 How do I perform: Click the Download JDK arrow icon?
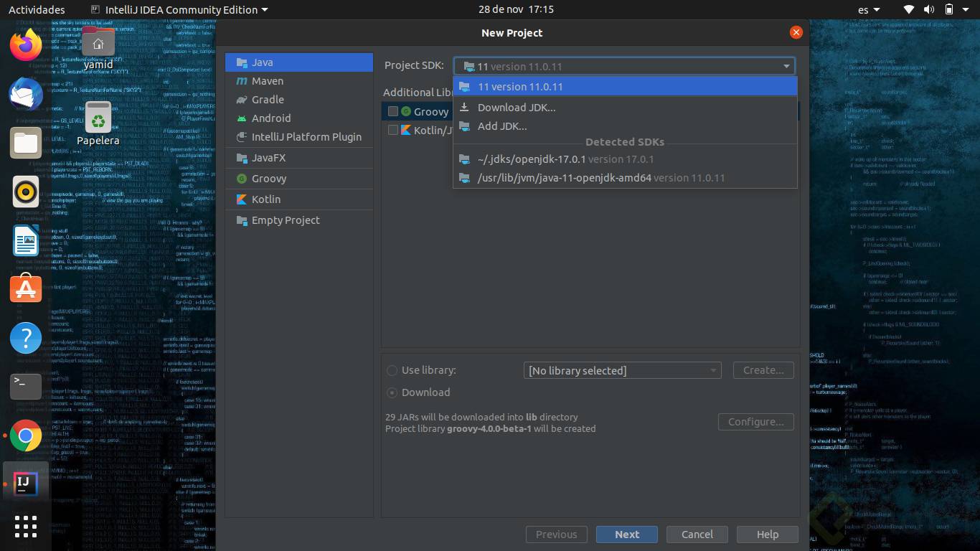[x=465, y=108]
